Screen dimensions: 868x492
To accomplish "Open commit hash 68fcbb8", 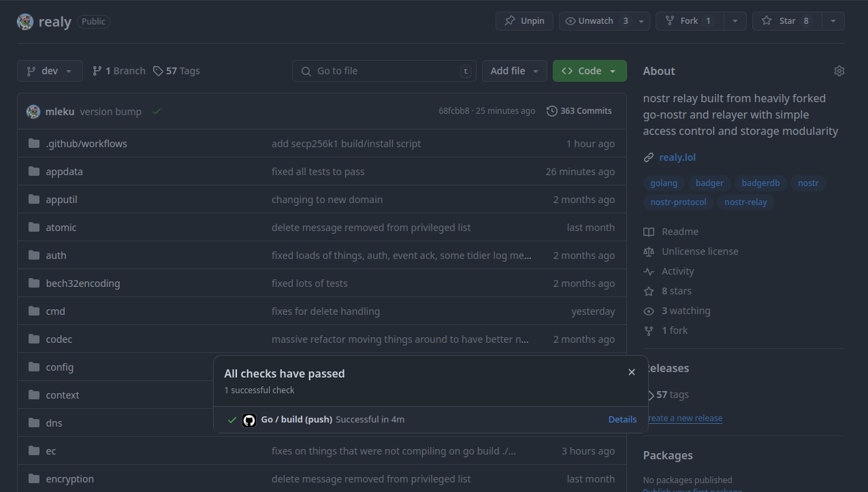I will point(454,111).
